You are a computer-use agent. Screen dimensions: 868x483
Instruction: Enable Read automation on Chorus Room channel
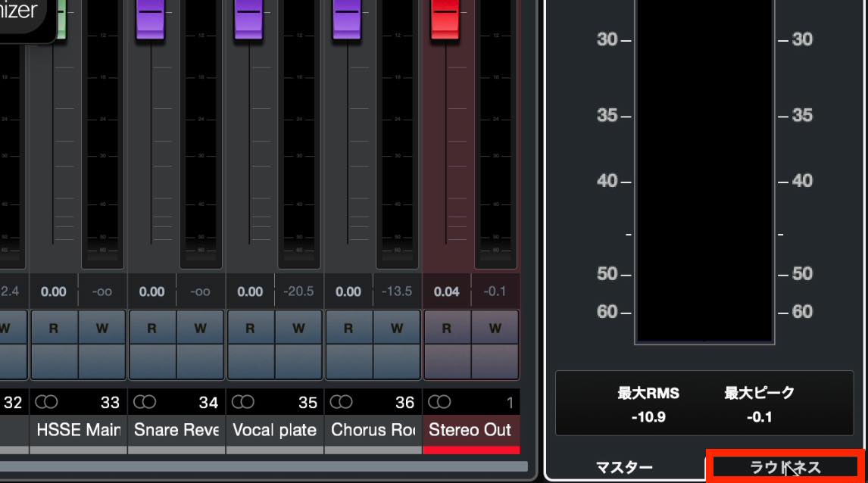point(348,328)
